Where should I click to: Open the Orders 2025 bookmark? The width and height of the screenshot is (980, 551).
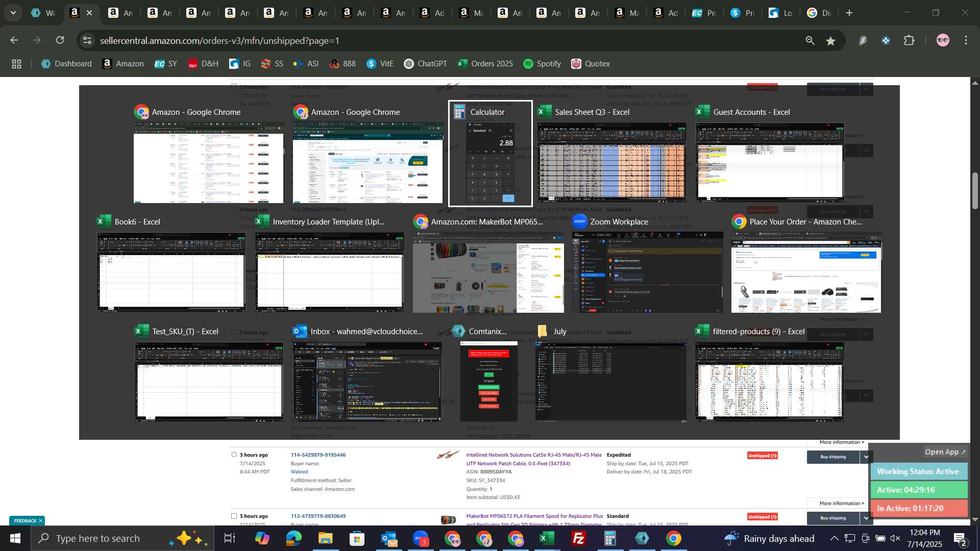tap(485, 64)
